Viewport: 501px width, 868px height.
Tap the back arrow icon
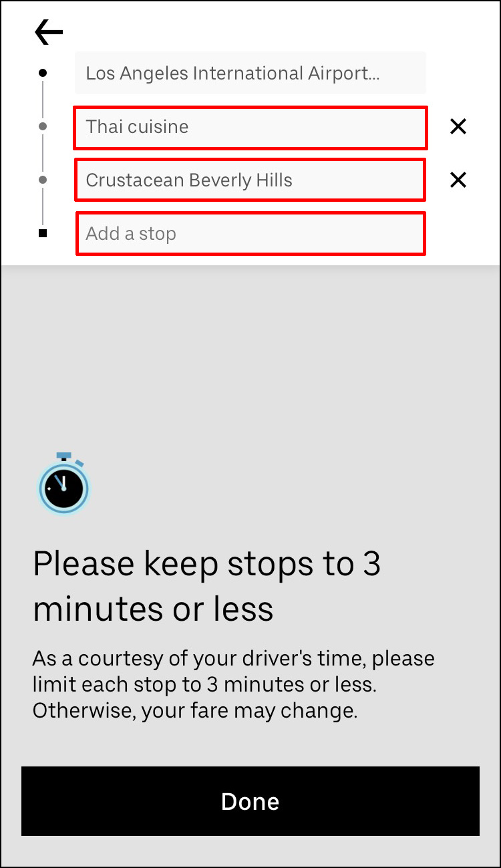pyautogui.click(x=49, y=32)
